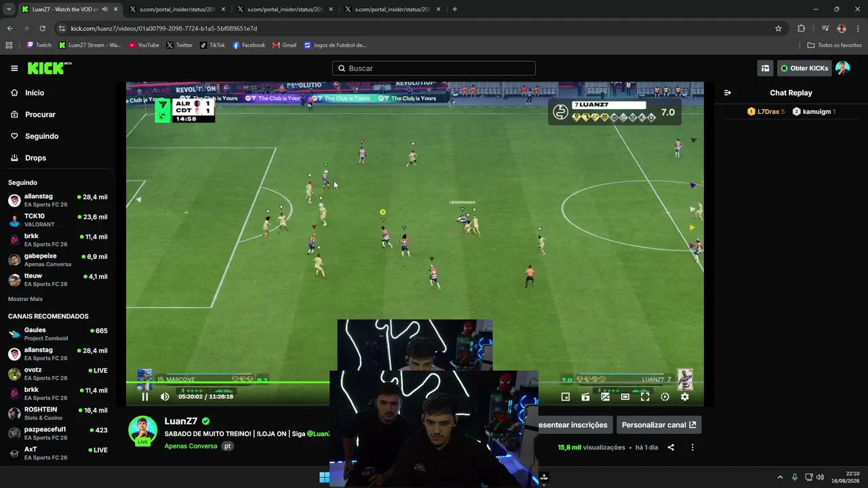The height and width of the screenshot is (488, 868).
Task: Reload the current page
Action: (x=42, y=28)
